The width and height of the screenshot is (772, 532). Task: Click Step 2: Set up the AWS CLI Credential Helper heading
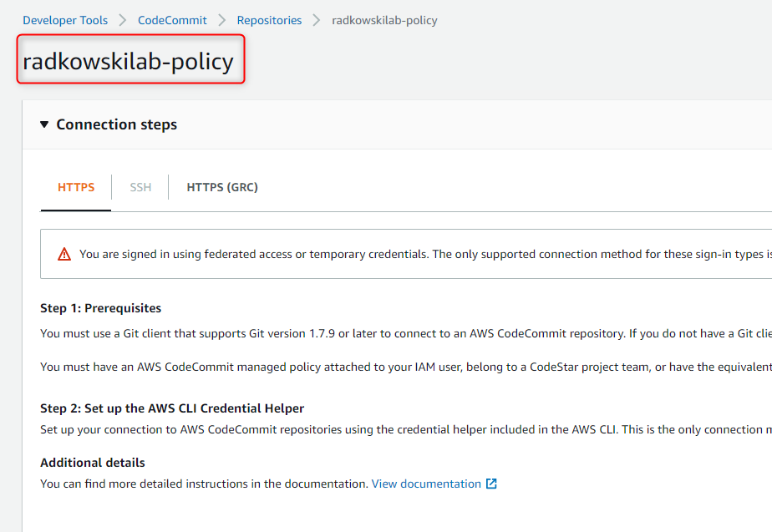[x=172, y=408]
